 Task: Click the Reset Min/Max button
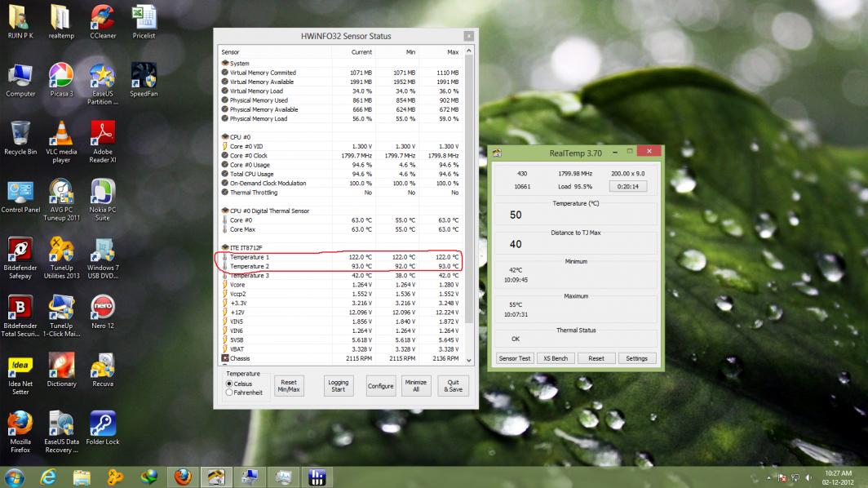[289, 386]
